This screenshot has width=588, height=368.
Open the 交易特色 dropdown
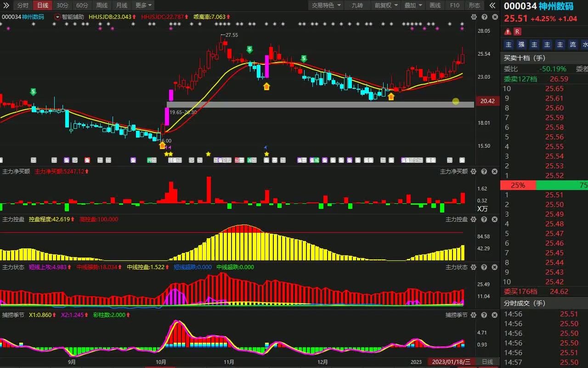point(326,6)
